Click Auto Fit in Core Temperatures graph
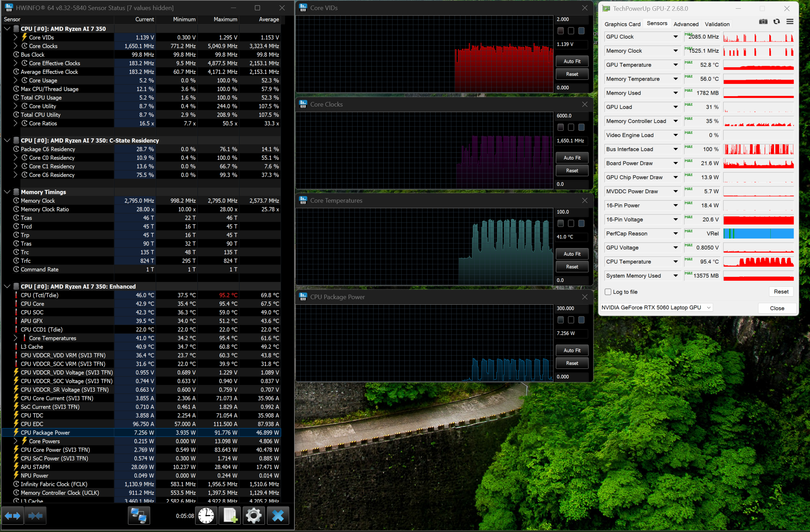This screenshot has height=532, width=810. pos(572,254)
